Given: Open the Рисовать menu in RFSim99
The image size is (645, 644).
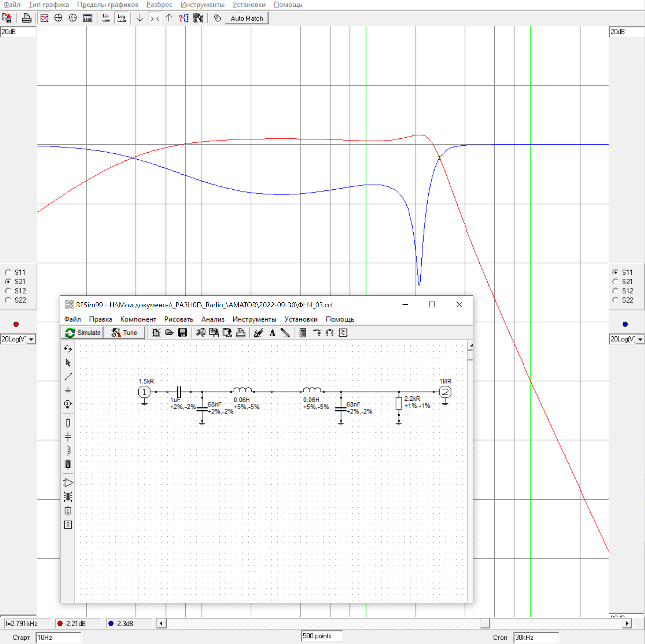Looking at the screenshot, I should pyautogui.click(x=179, y=319).
